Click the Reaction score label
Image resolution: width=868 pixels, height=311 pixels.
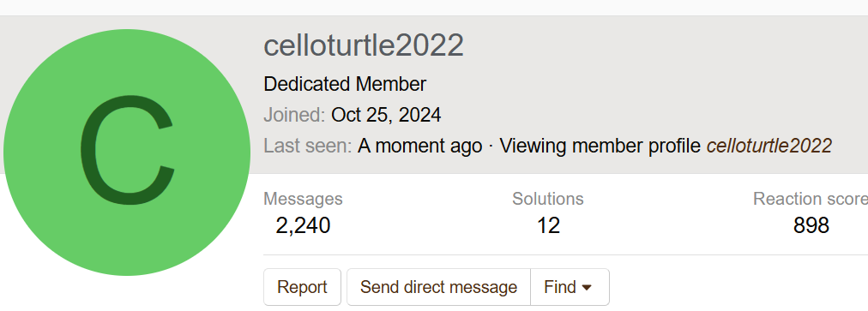(811, 199)
